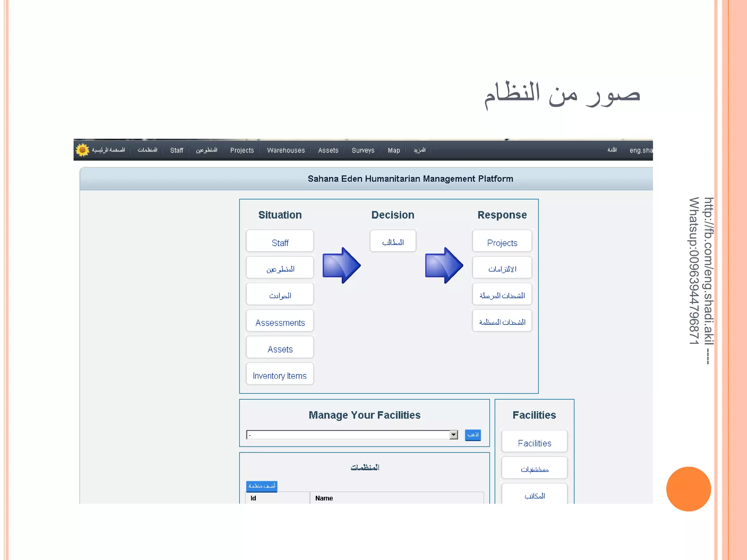Open the Surveys menu item
The width and height of the screenshot is (747, 560).
pos(363,150)
